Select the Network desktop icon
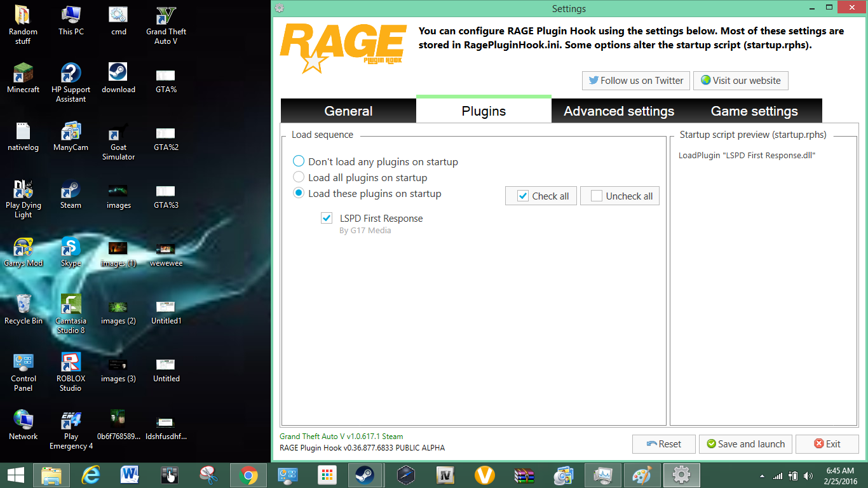This screenshot has height=488, width=868. 24,426
